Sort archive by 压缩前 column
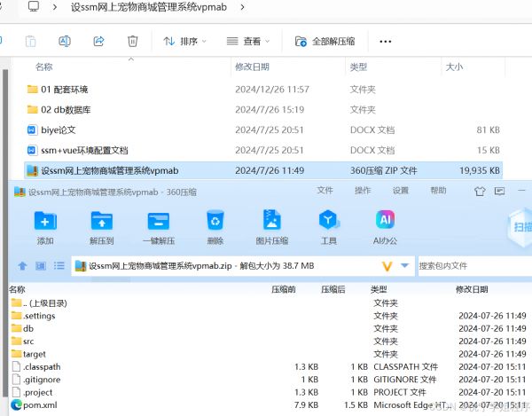Viewport: 532px width, 416px height. pyautogui.click(x=284, y=289)
